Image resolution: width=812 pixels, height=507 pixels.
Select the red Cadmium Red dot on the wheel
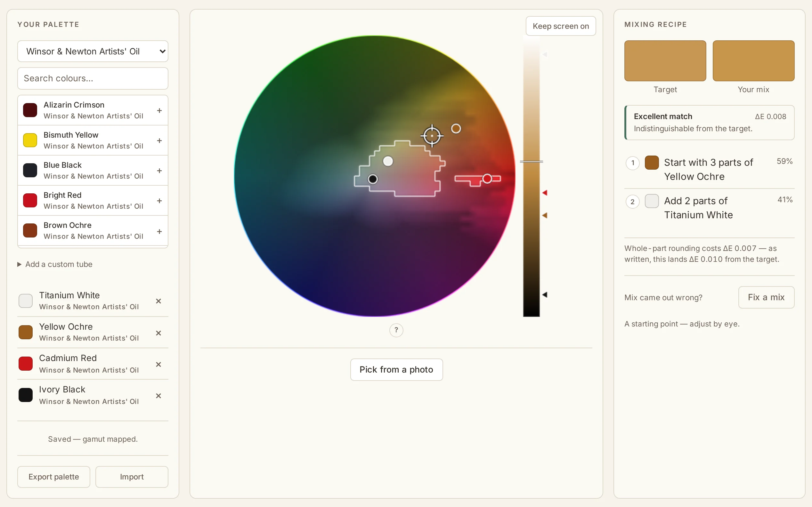pos(487,179)
